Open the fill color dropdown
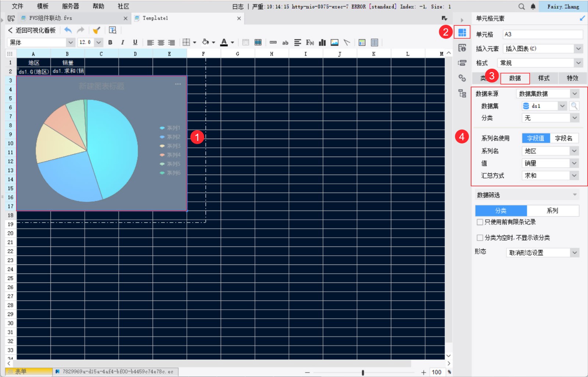This screenshot has height=377, width=588. [213, 43]
